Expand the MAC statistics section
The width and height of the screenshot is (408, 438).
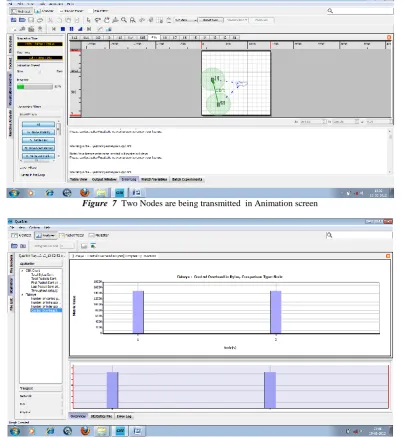41,404
